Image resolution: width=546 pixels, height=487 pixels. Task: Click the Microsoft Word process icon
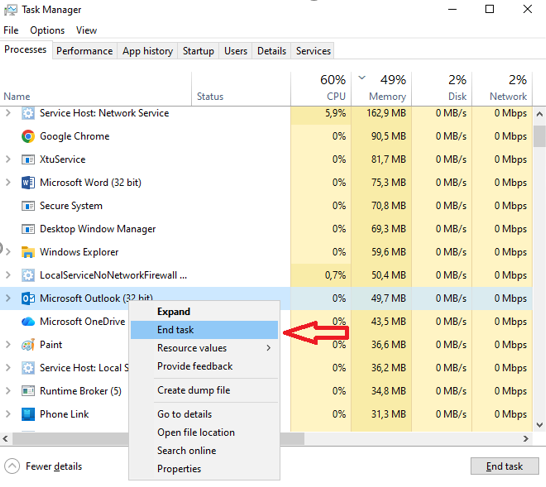(x=28, y=182)
